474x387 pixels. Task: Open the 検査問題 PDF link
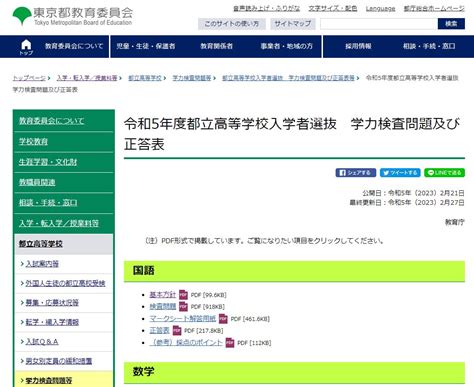point(163,306)
